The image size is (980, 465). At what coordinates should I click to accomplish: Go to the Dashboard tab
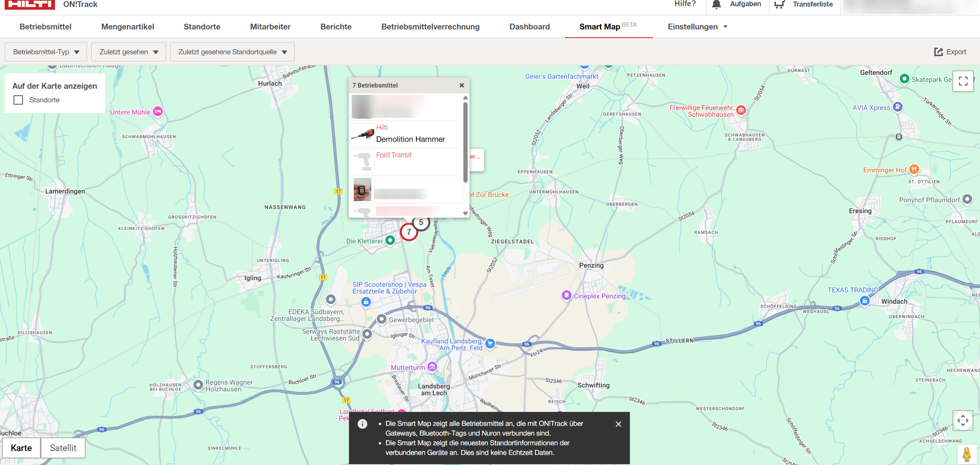[529, 27]
